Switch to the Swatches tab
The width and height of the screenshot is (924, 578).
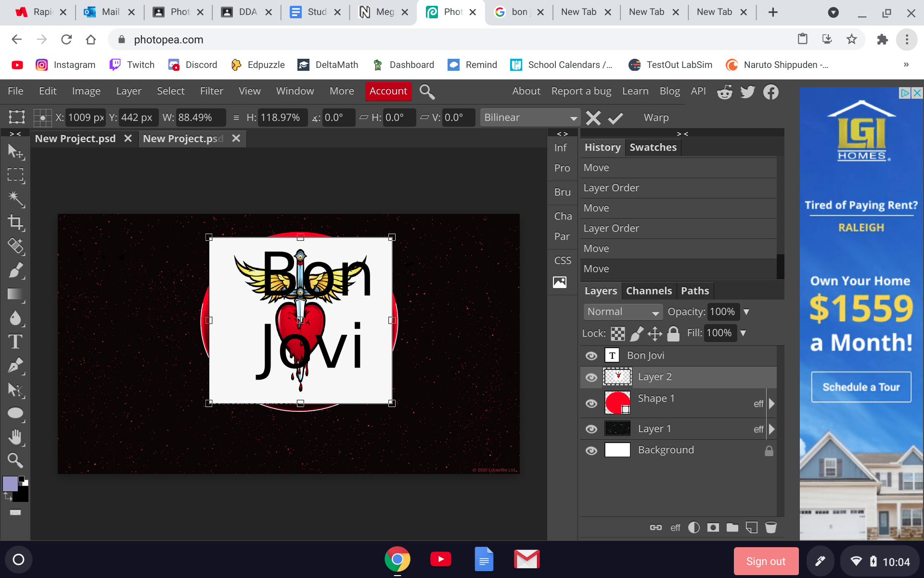click(653, 147)
